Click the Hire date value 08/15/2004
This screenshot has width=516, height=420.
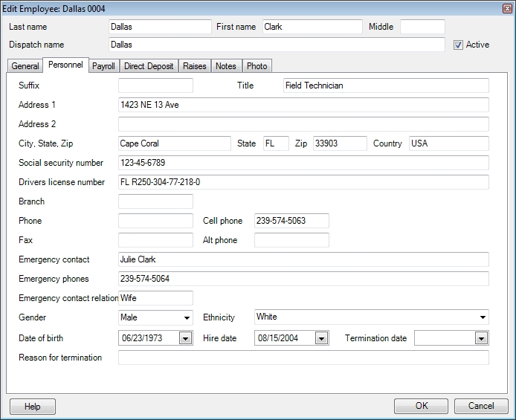pos(278,338)
